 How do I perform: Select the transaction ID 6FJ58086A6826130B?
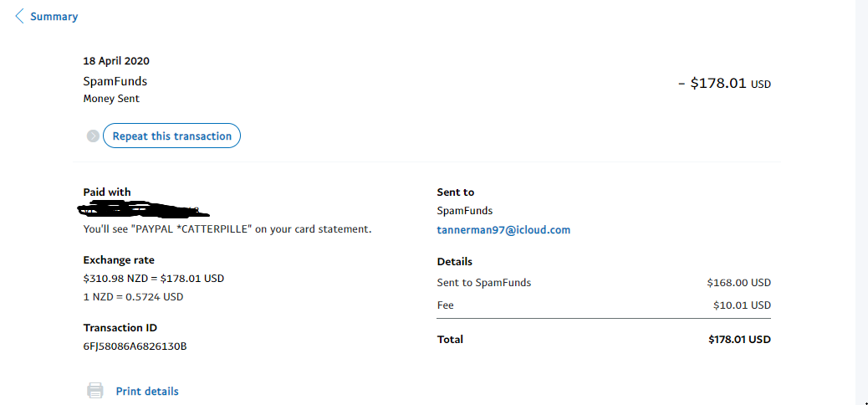tap(135, 346)
